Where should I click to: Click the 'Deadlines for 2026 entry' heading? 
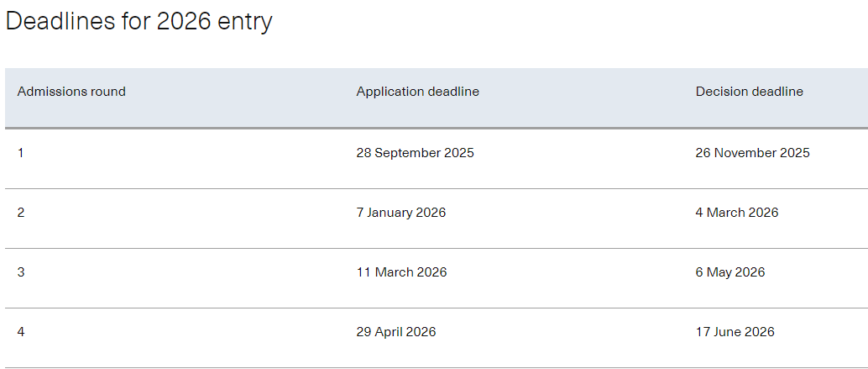[139, 22]
